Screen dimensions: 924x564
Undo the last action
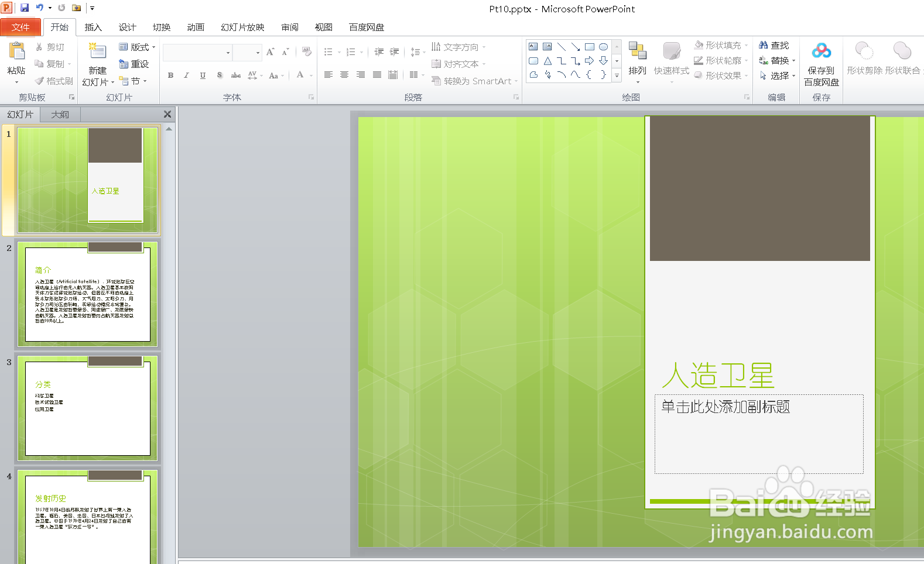click(x=39, y=8)
